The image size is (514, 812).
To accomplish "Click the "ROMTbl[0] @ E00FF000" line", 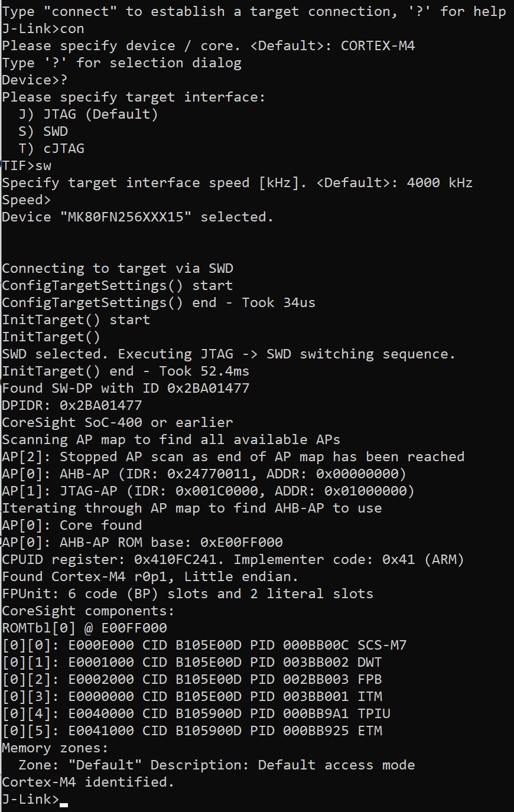I will (x=84, y=628).
